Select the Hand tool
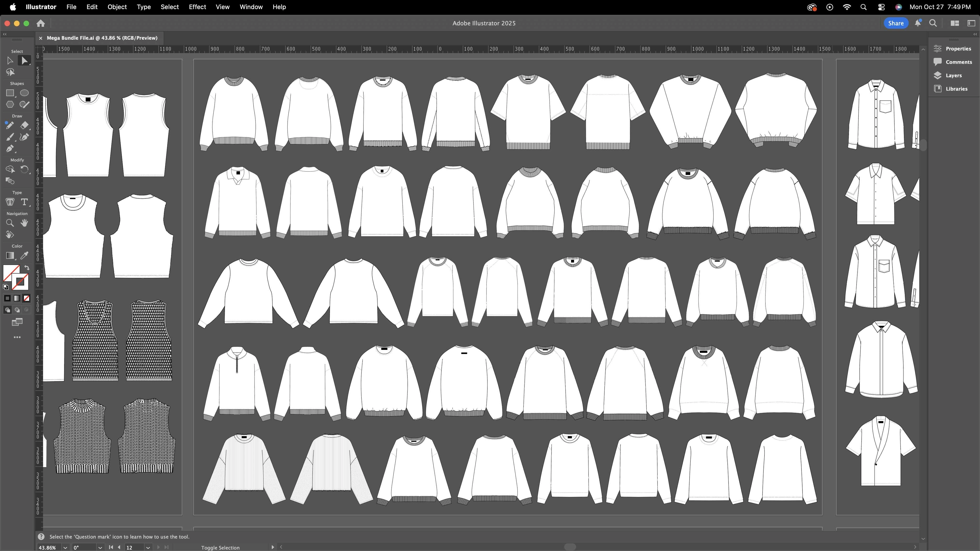Image resolution: width=980 pixels, height=551 pixels. (x=24, y=223)
